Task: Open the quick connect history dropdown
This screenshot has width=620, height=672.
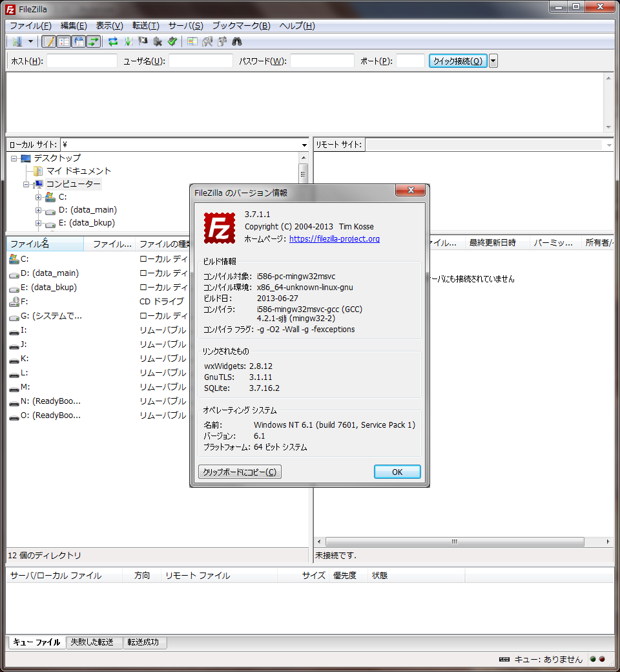Action: pos(493,61)
